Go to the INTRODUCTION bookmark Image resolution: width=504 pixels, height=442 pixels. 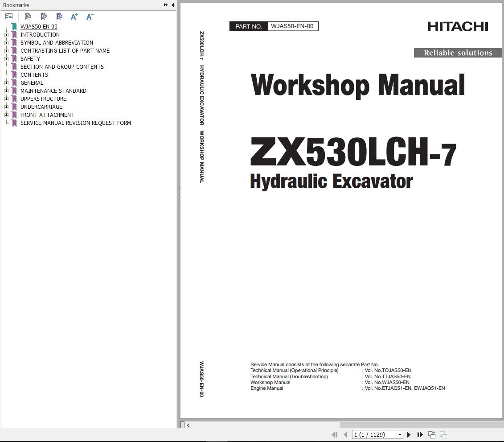tap(40, 35)
